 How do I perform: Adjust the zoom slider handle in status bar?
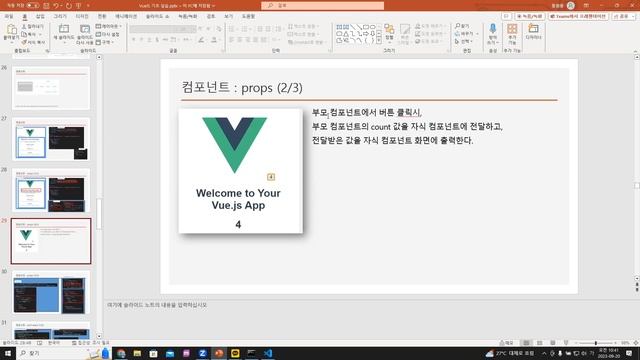[596, 343]
